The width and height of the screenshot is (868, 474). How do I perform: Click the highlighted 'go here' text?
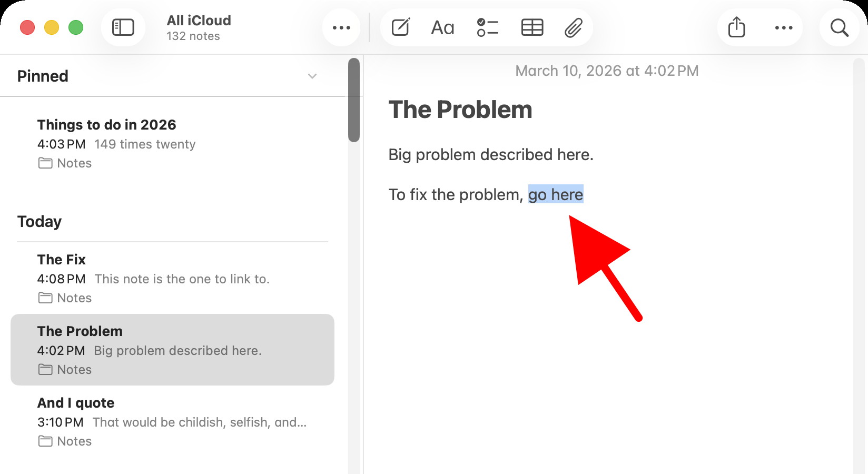(x=556, y=195)
